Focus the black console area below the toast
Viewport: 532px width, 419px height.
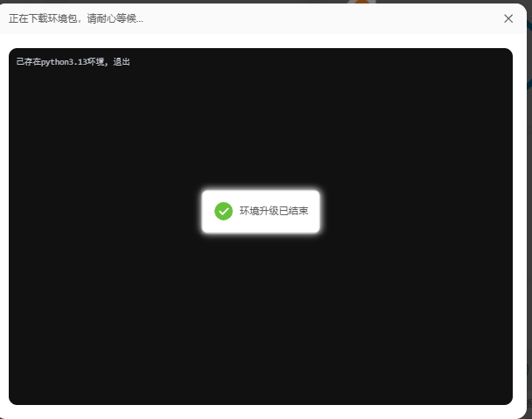click(261, 315)
